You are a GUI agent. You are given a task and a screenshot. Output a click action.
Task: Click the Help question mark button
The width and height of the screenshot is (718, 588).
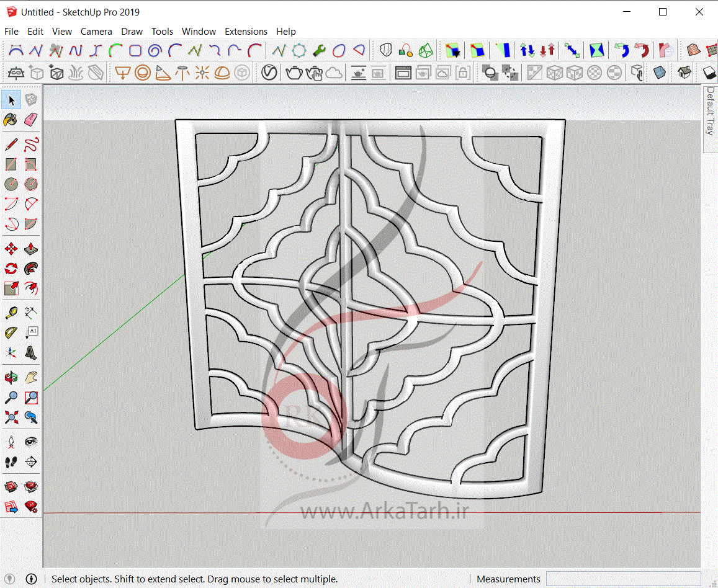pos(30,579)
